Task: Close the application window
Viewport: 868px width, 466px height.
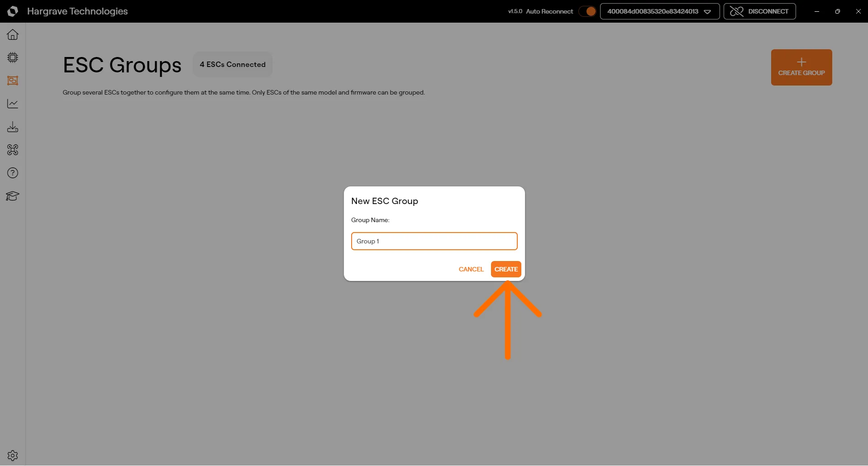Action: coord(858,11)
